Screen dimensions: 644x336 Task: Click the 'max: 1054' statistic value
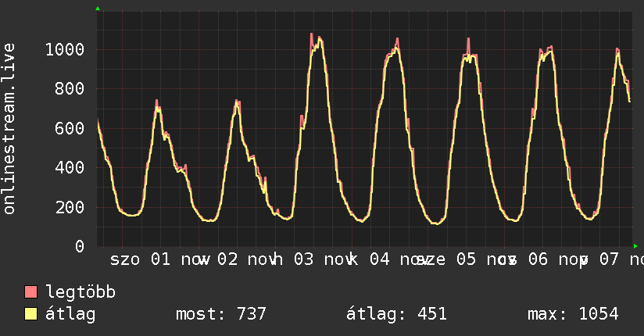[573, 314]
